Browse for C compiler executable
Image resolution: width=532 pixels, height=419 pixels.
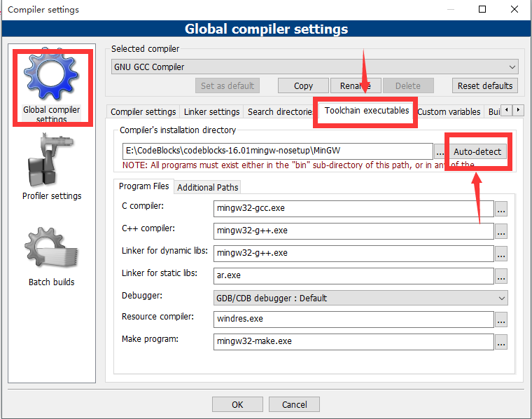point(500,209)
